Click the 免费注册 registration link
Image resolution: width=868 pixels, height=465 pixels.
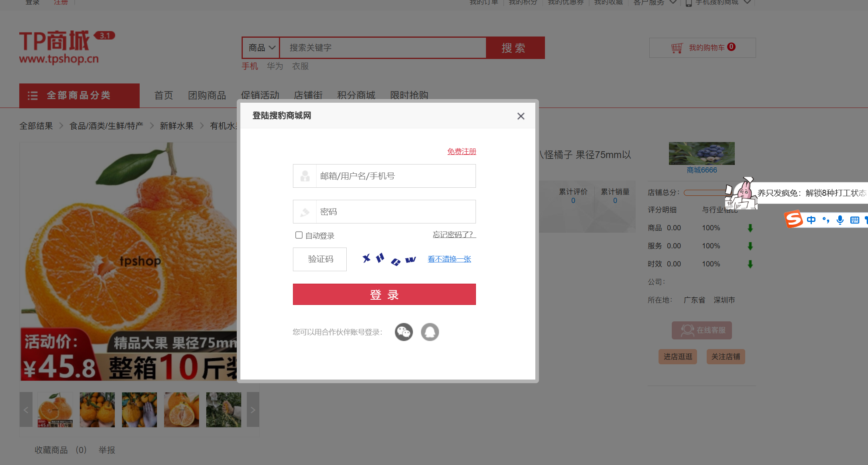coord(461,151)
